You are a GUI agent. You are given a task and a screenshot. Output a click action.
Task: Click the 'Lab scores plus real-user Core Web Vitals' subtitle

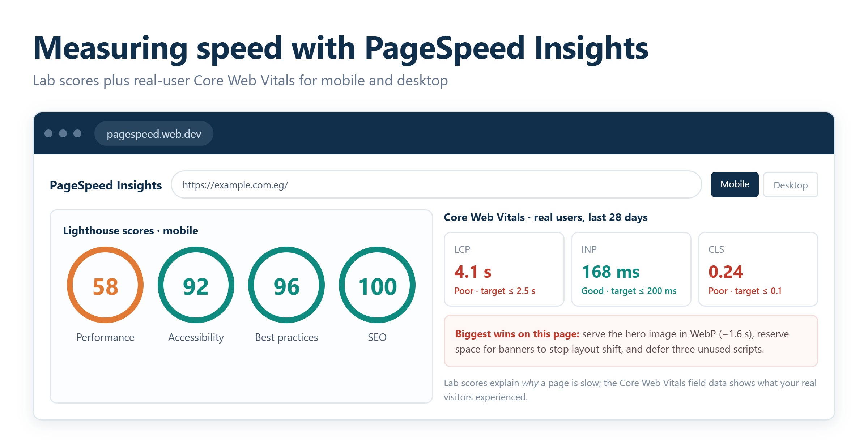tap(240, 80)
